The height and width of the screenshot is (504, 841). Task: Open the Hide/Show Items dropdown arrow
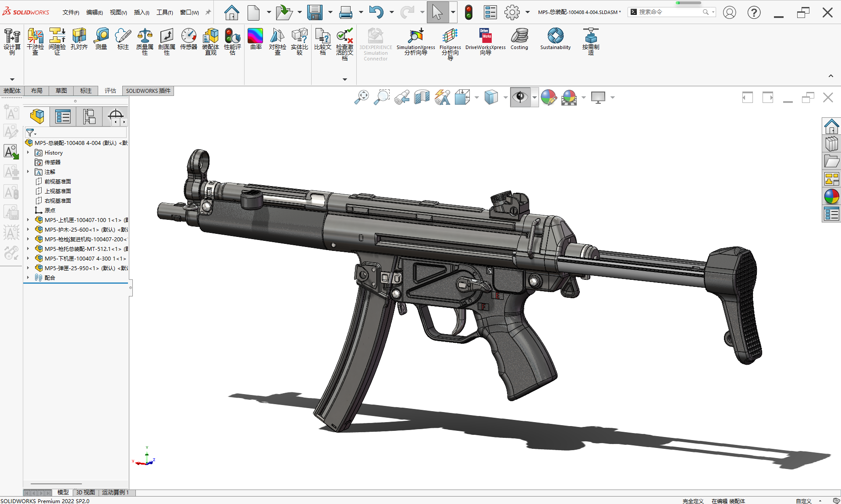(x=534, y=97)
